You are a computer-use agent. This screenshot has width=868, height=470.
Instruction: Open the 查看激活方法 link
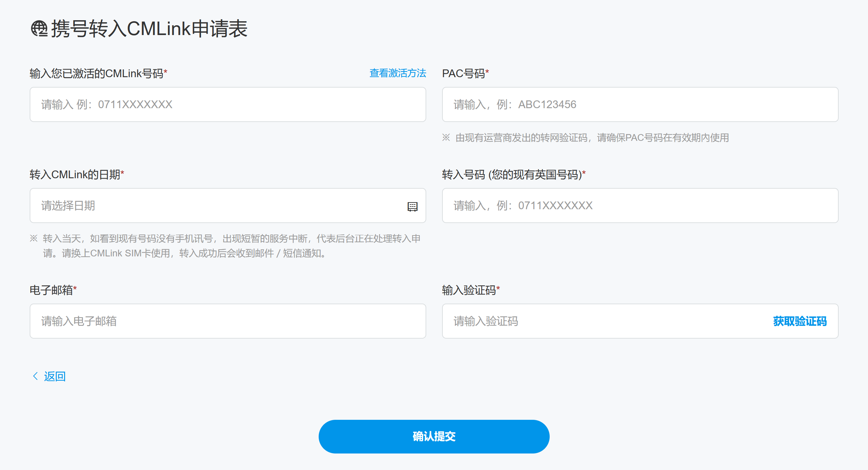pyautogui.click(x=398, y=73)
